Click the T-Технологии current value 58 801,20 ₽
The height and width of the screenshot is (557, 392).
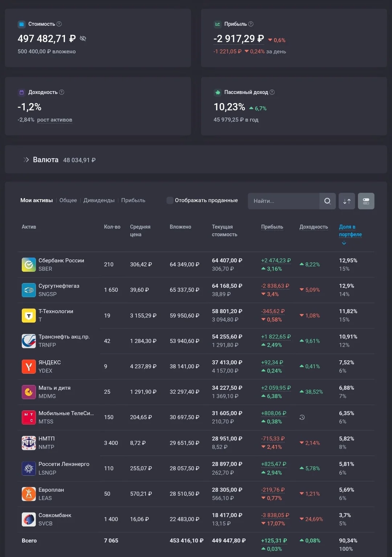tap(227, 311)
